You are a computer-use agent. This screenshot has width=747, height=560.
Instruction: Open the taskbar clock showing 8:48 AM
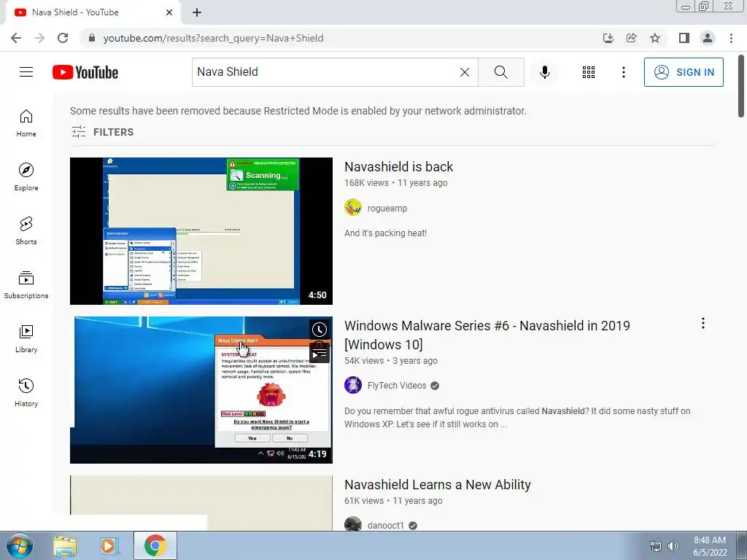coord(709,546)
